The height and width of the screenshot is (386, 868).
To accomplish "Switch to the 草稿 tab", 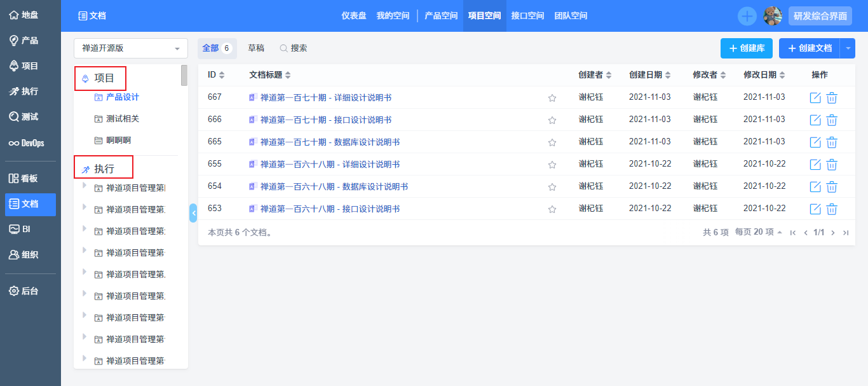I will click(x=257, y=48).
